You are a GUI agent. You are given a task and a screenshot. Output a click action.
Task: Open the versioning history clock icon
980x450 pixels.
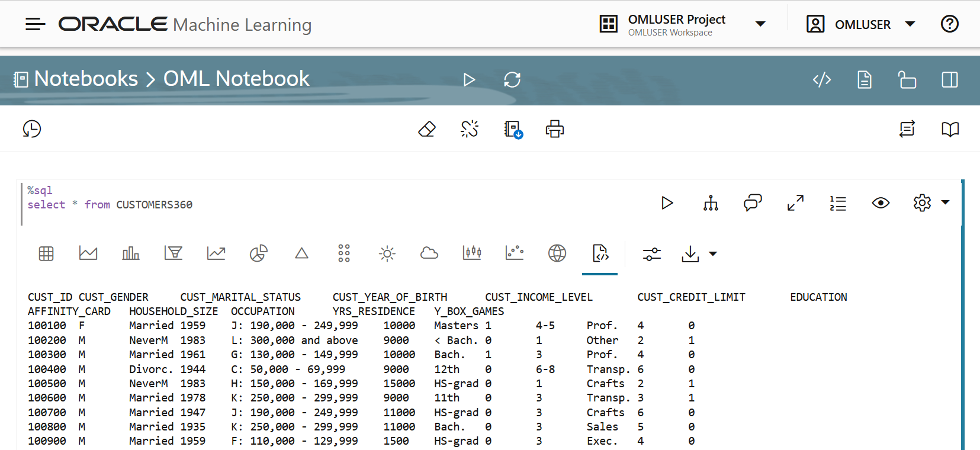31,129
